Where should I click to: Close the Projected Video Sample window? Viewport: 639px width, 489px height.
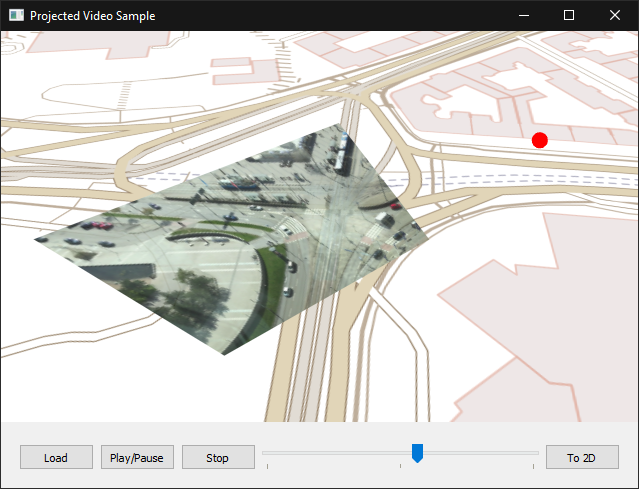tap(615, 16)
